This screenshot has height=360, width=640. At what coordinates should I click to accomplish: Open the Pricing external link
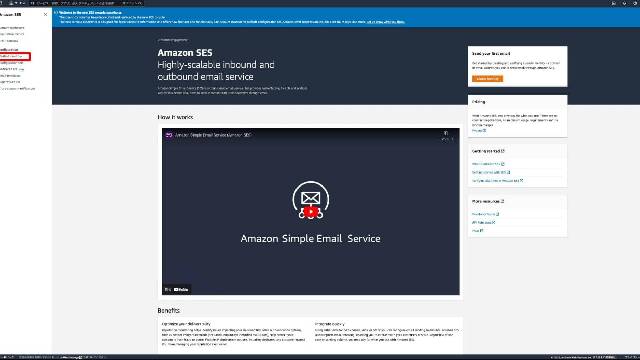coord(479,131)
